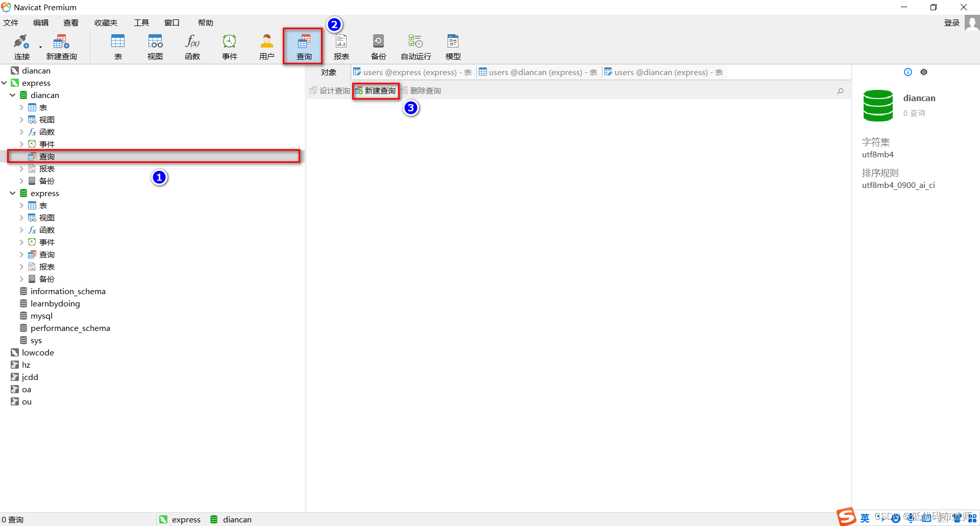Open the 帮助 menu
This screenshot has height=526, width=980.
pos(206,23)
